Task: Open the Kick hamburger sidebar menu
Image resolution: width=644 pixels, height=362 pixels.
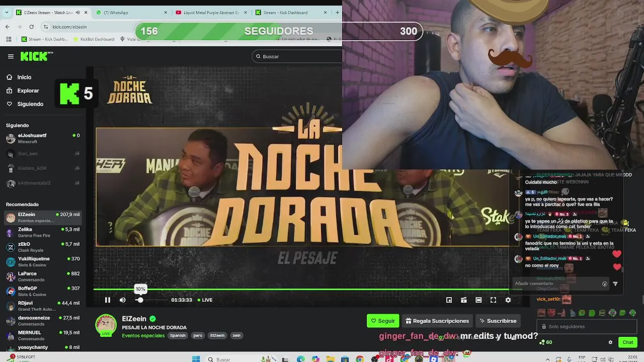Action: pos(11,56)
